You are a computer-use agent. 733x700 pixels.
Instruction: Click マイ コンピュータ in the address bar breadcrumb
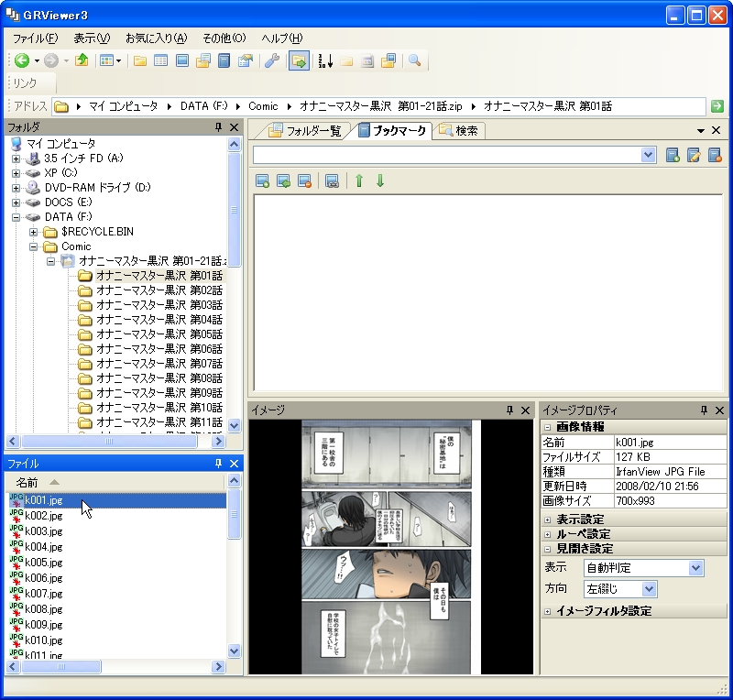pos(124,106)
